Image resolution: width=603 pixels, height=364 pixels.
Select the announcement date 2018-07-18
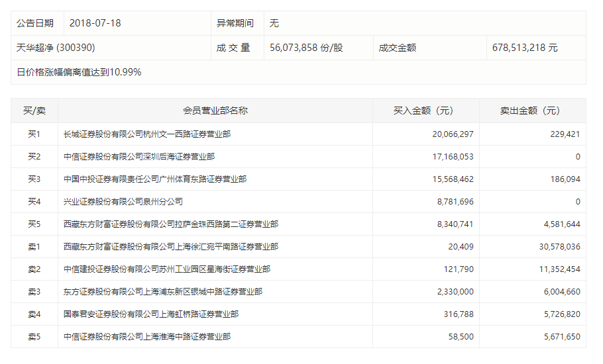pos(95,23)
